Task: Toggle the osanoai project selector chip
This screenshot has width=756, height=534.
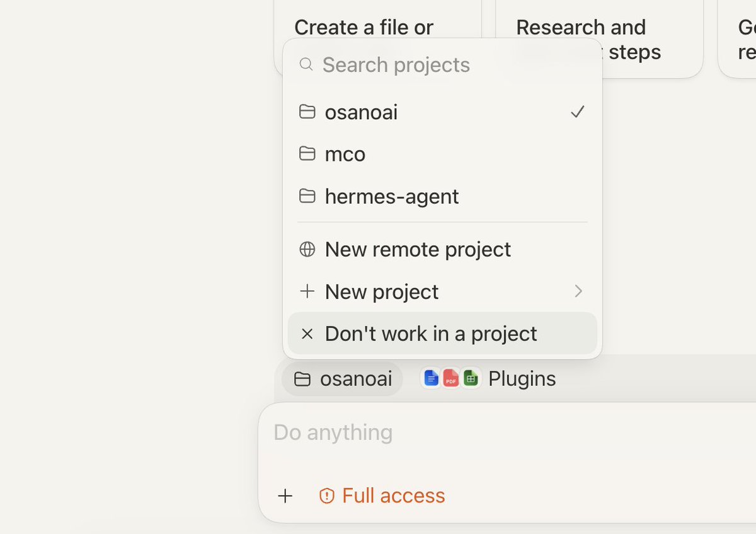Action: click(x=342, y=379)
